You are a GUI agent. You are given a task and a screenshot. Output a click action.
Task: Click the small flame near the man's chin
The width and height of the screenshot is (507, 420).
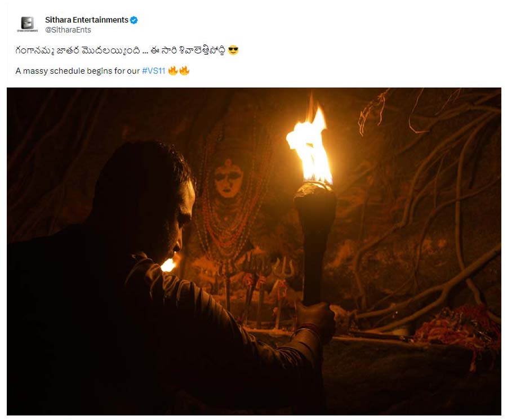click(169, 264)
